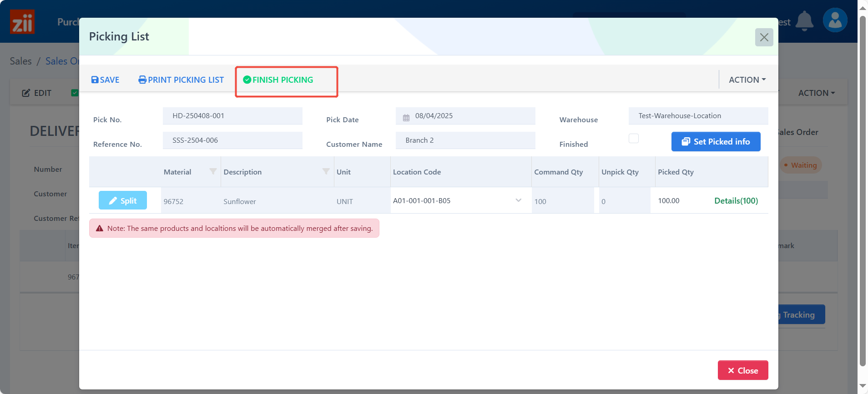
Task: Click the Set Picked info button
Action: (x=716, y=142)
